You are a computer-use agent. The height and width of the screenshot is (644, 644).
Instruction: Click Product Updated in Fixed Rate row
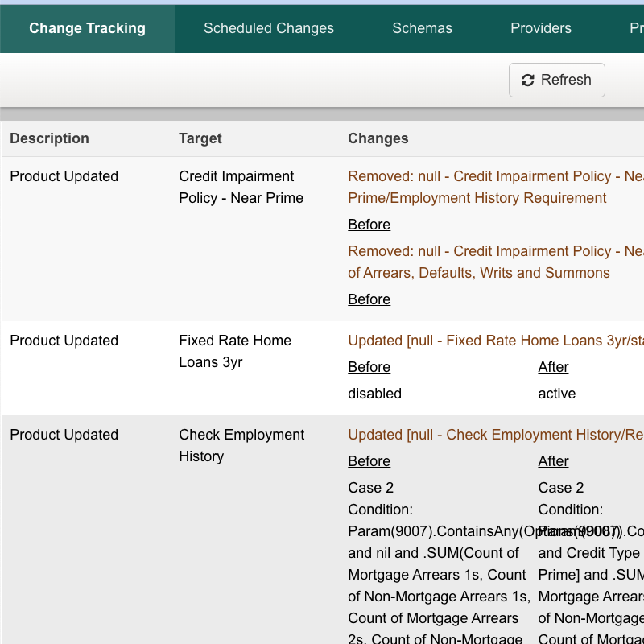point(64,341)
